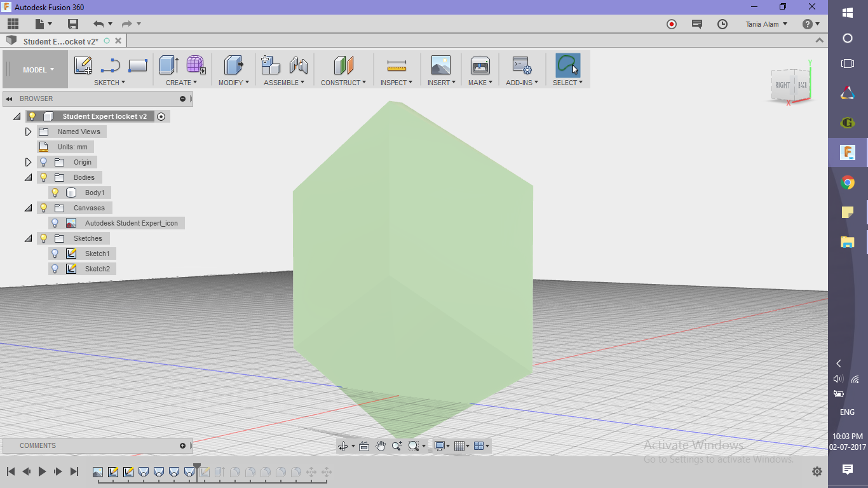Screen dimensions: 868x488
Task: Jump timeline to the end
Action: coord(74,471)
